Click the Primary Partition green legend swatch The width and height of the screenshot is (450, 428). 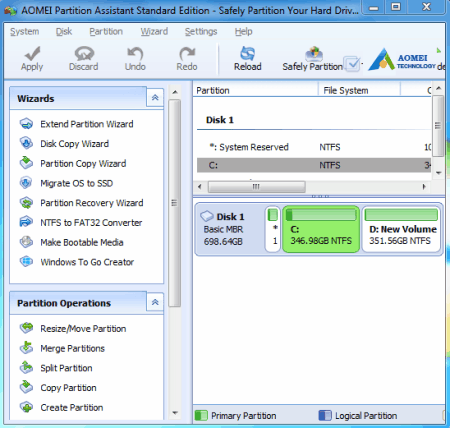point(201,415)
